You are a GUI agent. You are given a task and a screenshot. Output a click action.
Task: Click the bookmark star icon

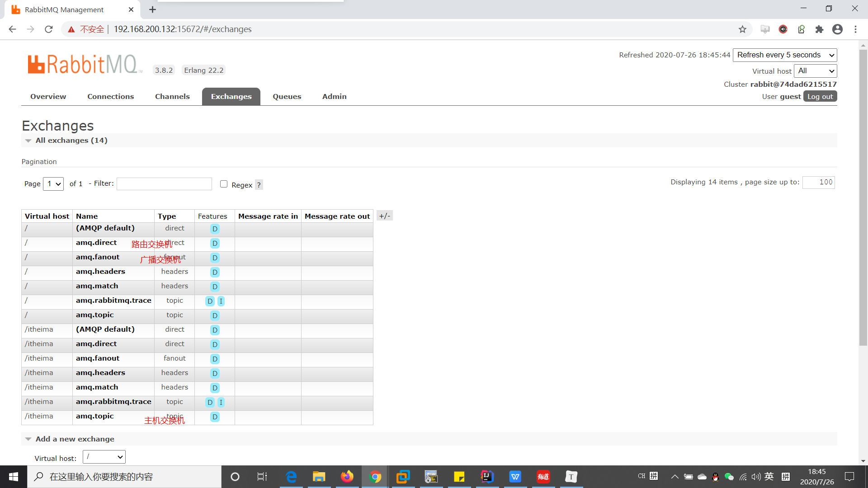[x=742, y=29]
